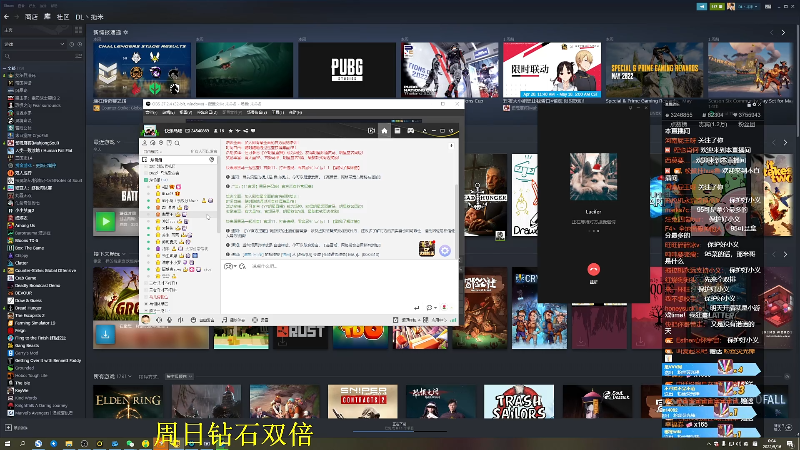Open the sort-by dropdown for all games
Screen dimensions: 800x450
tap(179, 377)
